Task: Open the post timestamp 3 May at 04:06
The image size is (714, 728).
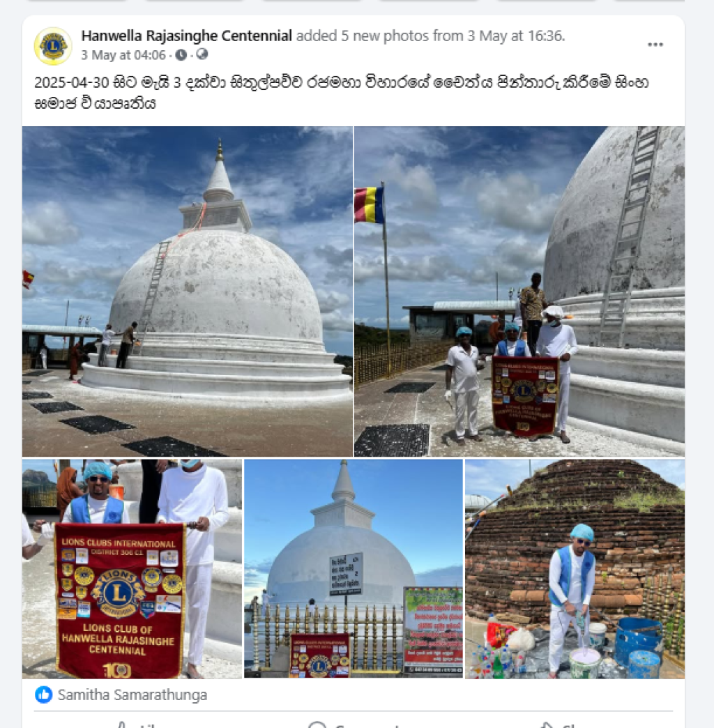Action: [123, 55]
